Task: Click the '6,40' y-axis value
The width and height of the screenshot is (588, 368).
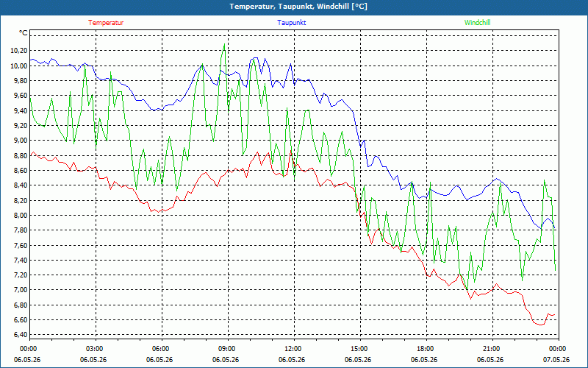Action: (21, 335)
